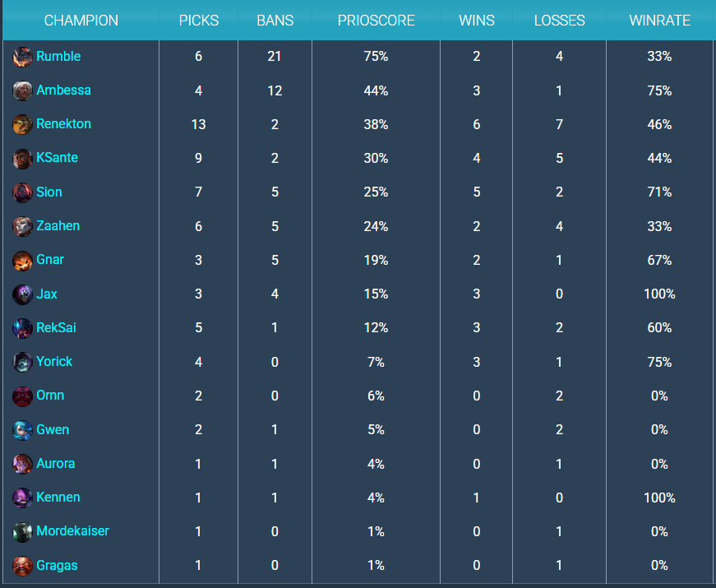
Task: Sort table by the BANS column header
Action: (x=275, y=21)
